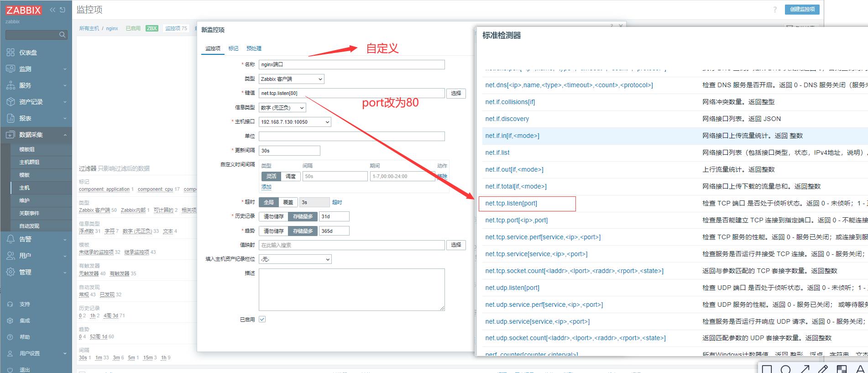Select the pencil annotation tool
868x373 pixels.
coord(823,369)
